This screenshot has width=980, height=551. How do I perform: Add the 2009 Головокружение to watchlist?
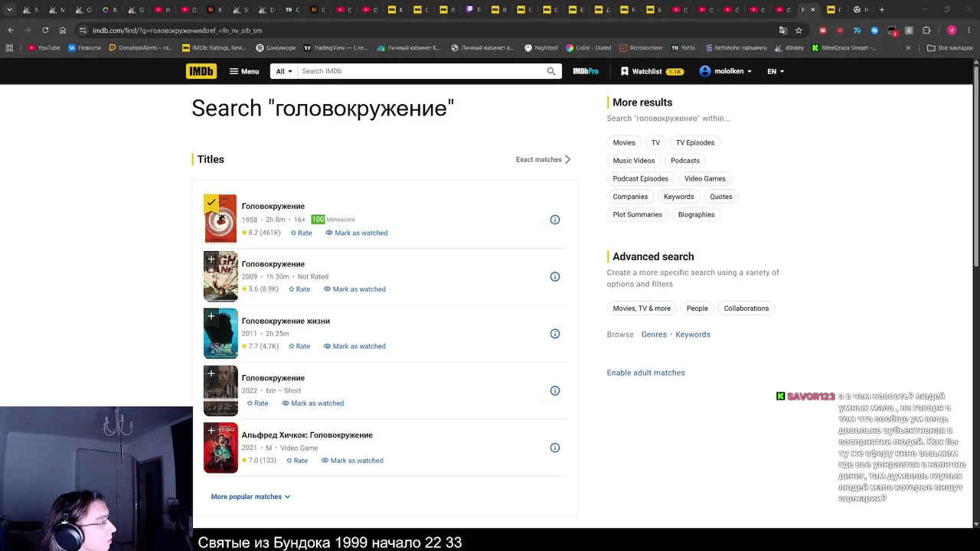pos(211,260)
